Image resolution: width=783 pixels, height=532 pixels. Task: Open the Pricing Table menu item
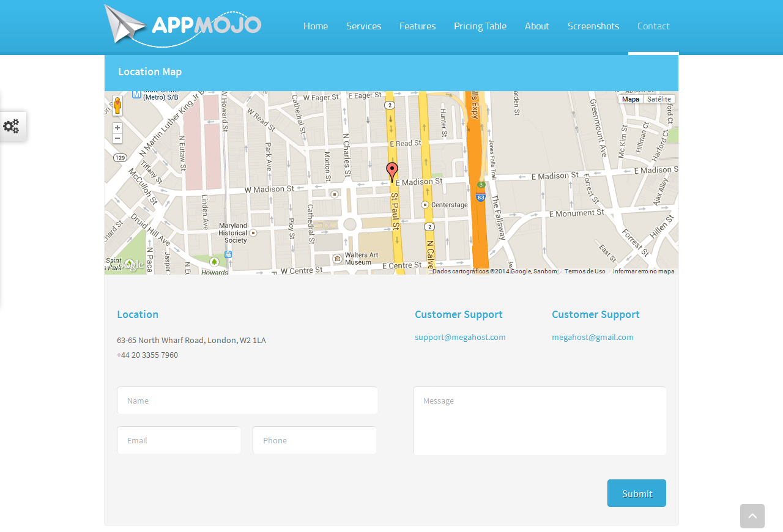tap(480, 26)
